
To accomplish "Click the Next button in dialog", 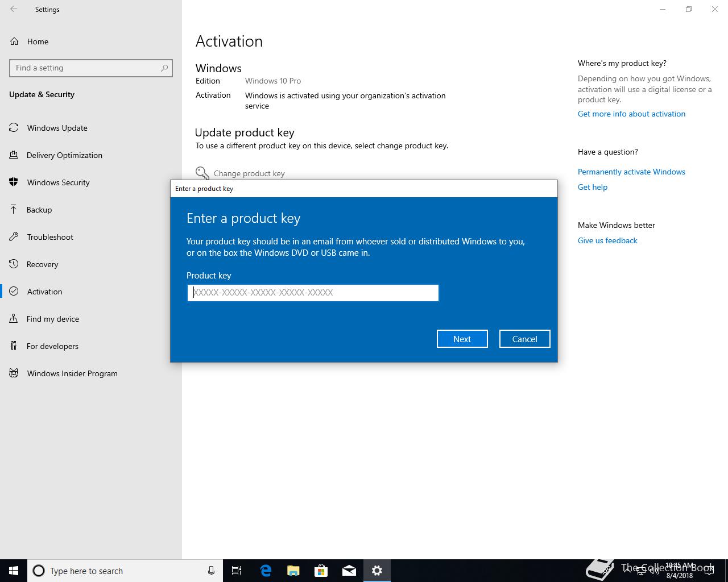I will coord(462,339).
